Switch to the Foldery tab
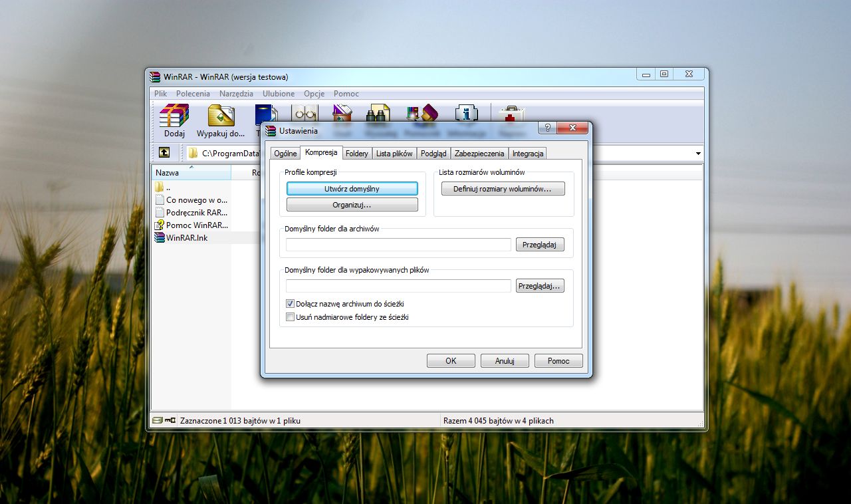Viewport: 851px width, 504px height. point(357,154)
